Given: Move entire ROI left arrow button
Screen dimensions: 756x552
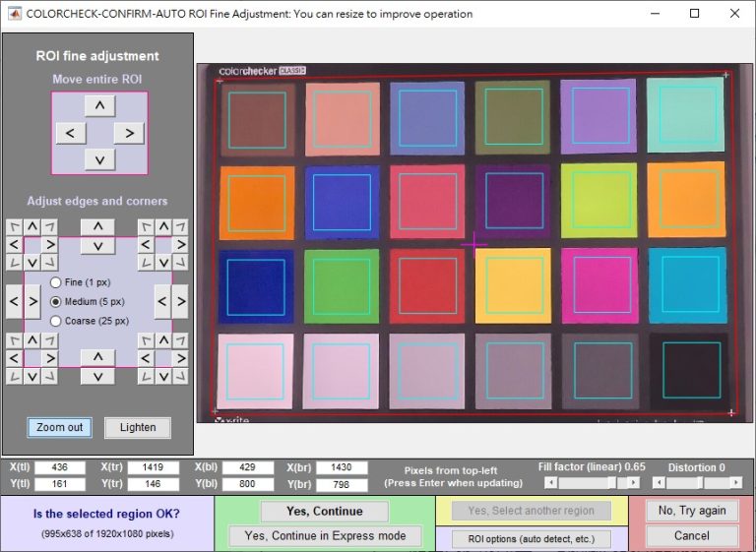Looking at the screenshot, I should (x=71, y=133).
